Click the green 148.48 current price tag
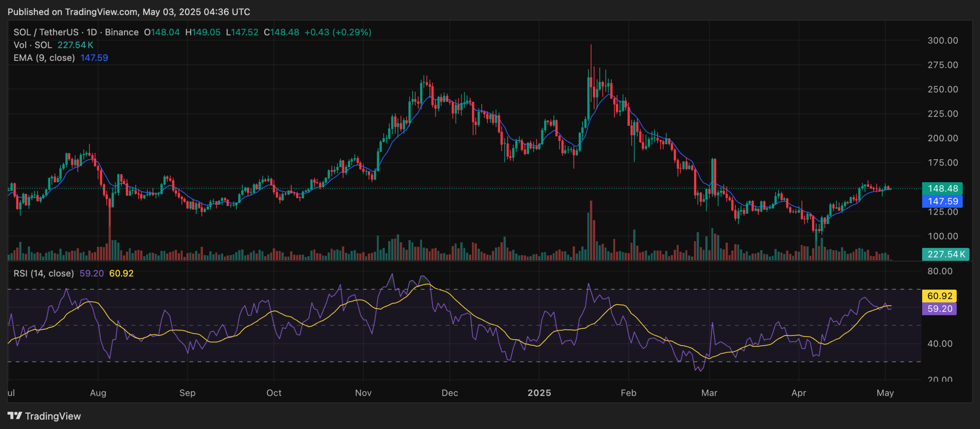This screenshot has width=980, height=429. 942,189
